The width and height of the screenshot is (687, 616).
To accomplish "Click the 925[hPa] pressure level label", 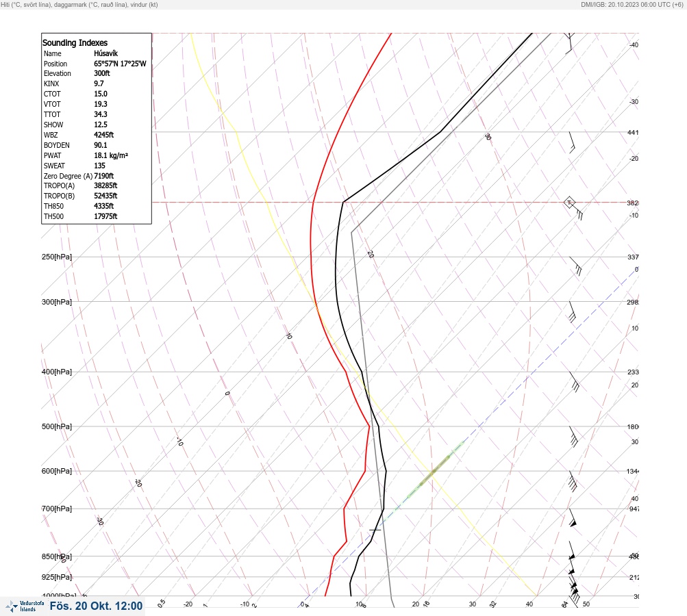I will 57,578.
